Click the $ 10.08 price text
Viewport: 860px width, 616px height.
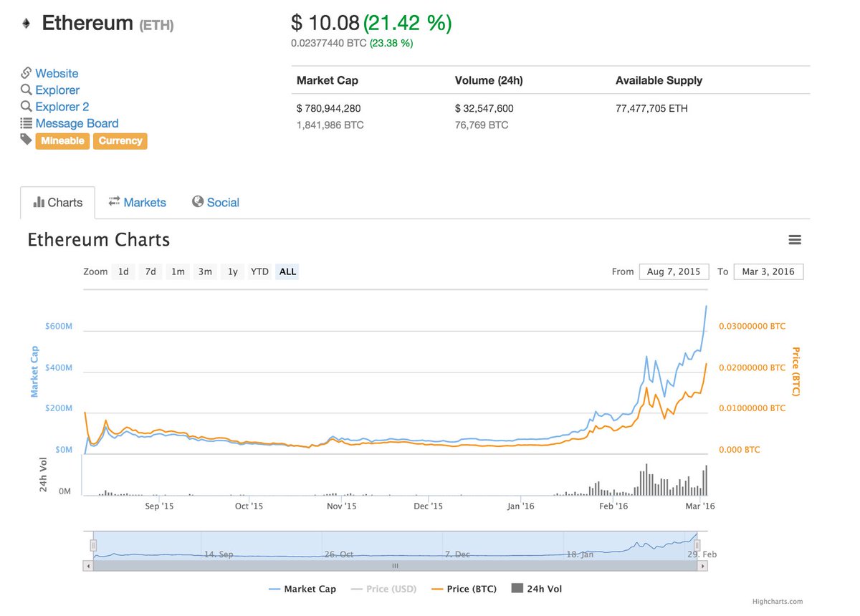[325, 23]
